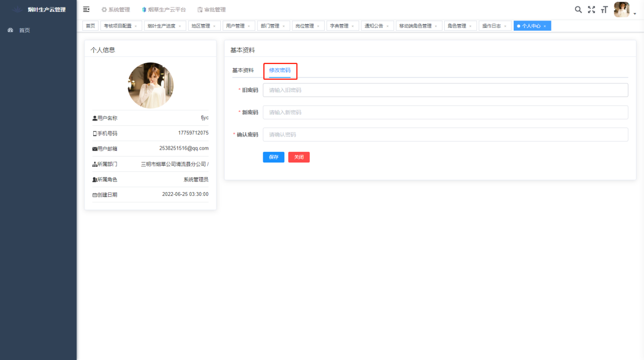Click the profile photo in 个人信息

click(x=151, y=85)
